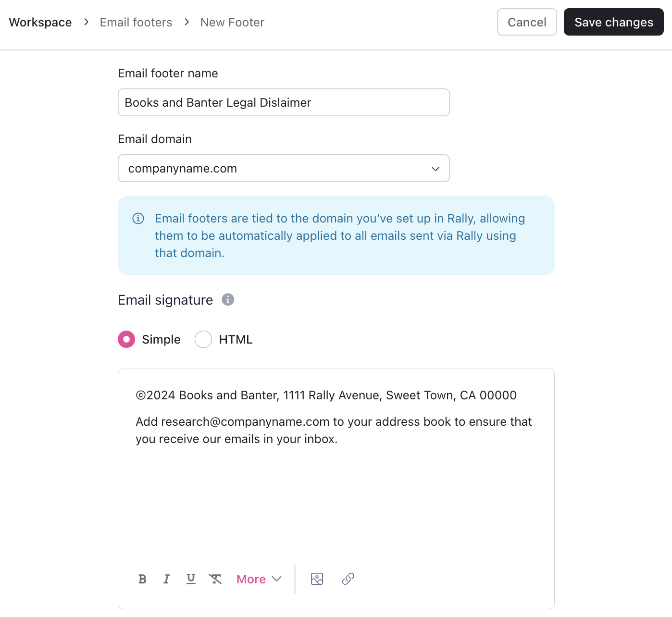Screen dimensions: 672x617
Task: Expand the More formatting options menu
Action: (x=259, y=579)
